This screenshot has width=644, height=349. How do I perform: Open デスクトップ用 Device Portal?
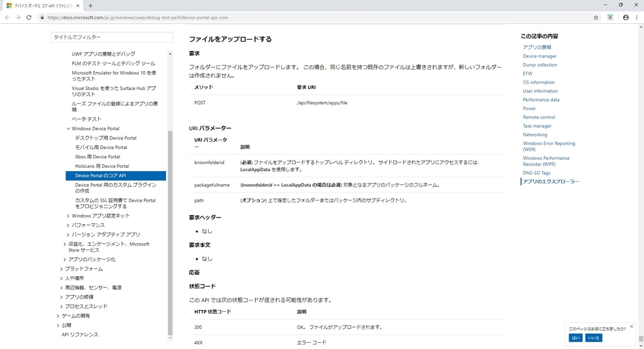click(x=106, y=138)
